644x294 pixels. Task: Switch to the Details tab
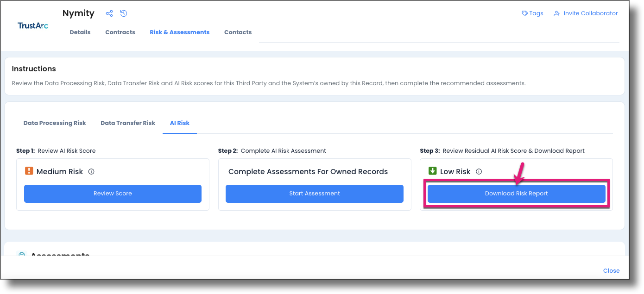80,32
